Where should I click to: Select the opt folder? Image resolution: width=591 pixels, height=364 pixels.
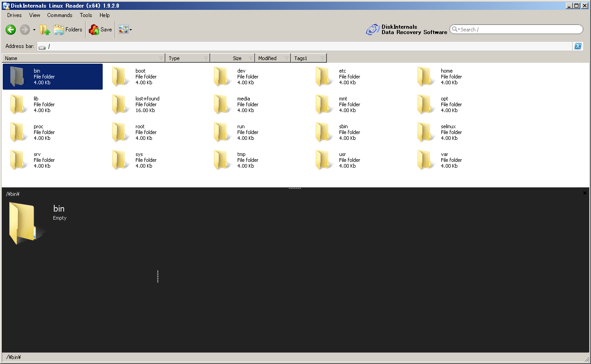coord(460,104)
